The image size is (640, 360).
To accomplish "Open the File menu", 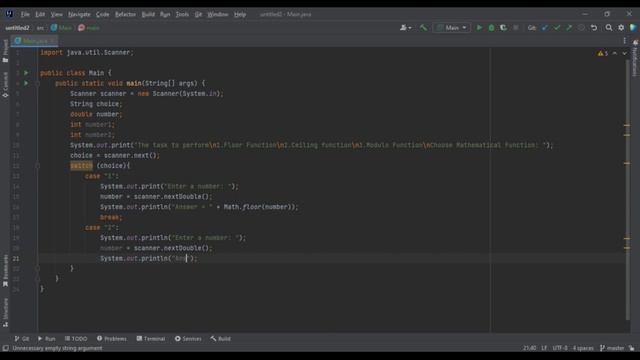I will [x=25, y=14].
